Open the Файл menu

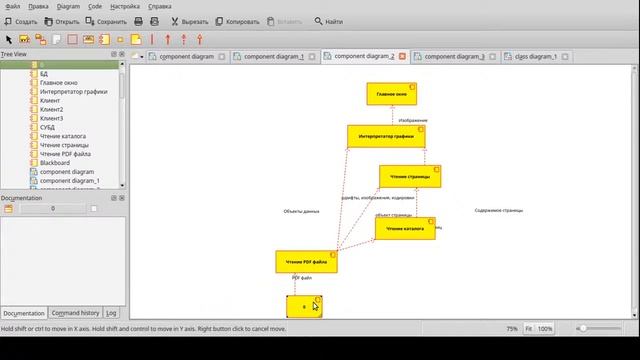(x=13, y=7)
